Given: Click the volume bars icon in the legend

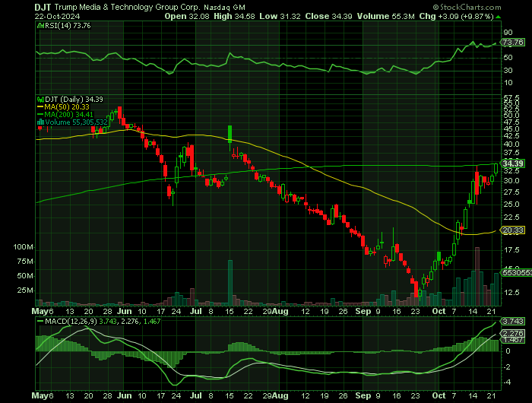Looking at the screenshot, I should (x=40, y=122).
